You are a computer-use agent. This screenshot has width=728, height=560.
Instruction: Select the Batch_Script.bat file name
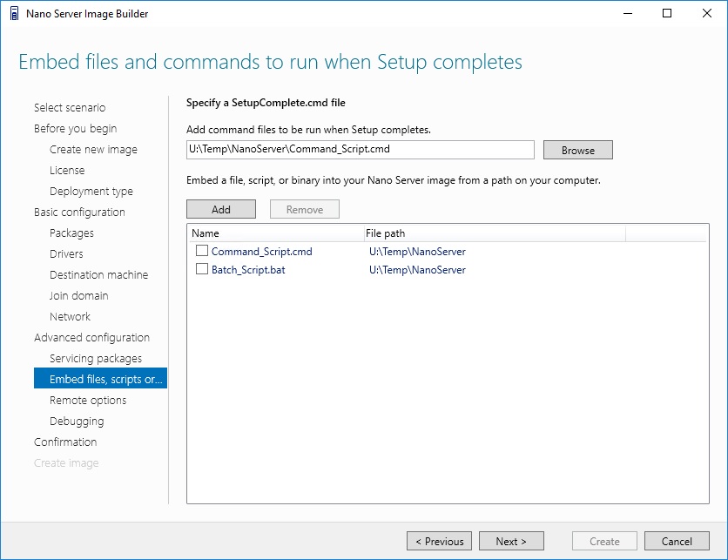(248, 270)
